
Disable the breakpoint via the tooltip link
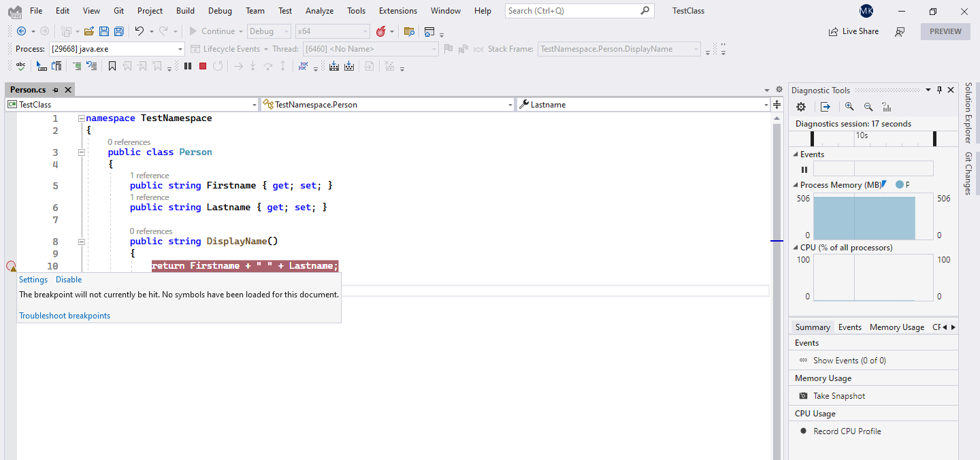point(68,279)
